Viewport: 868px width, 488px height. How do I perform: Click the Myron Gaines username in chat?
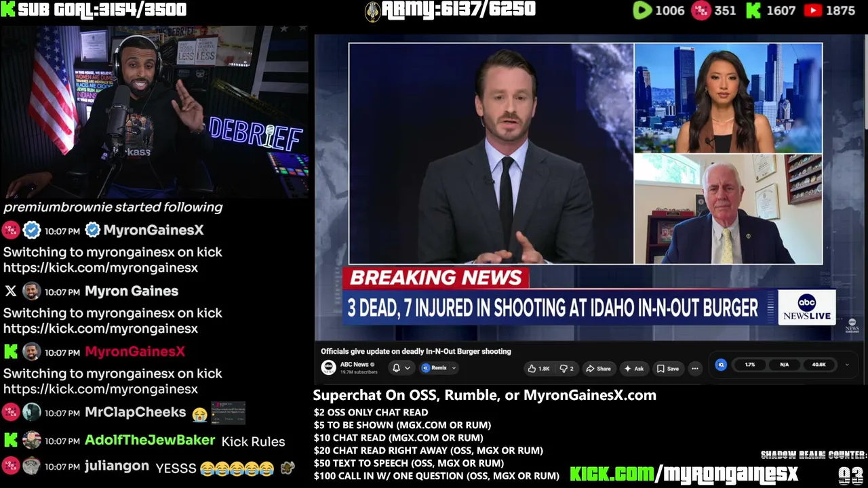132,291
